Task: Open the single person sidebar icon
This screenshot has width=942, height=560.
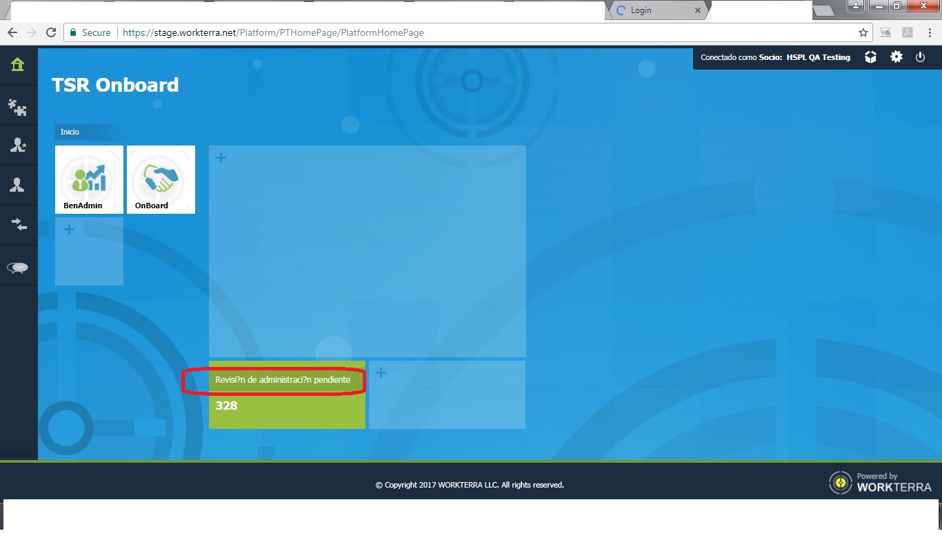Action: [18, 185]
